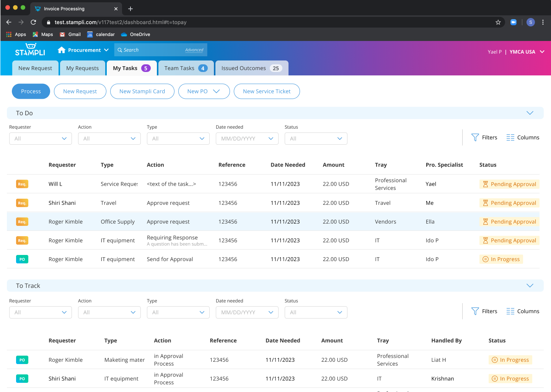This screenshot has width=551, height=392.
Task: Collapse the To Track section
Action: point(530,286)
